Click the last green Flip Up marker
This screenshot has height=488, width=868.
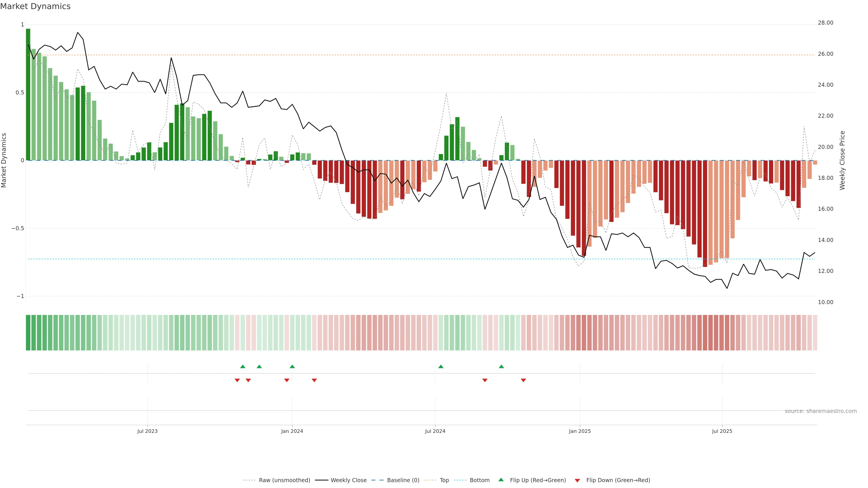pos(501,366)
